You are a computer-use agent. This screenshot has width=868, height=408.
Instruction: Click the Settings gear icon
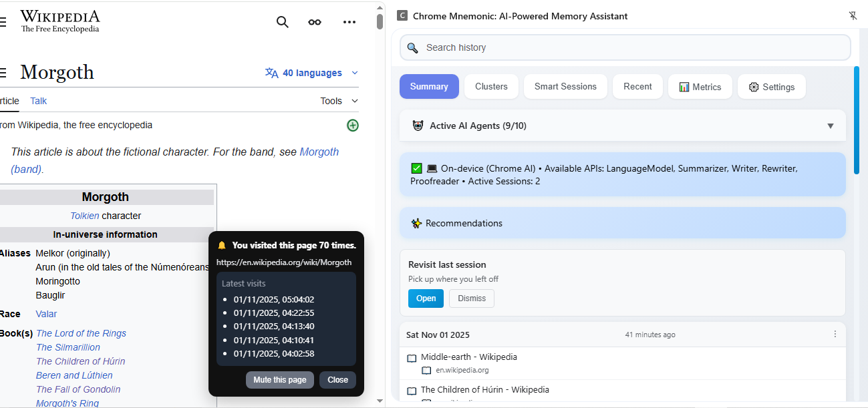(x=754, y=87)
